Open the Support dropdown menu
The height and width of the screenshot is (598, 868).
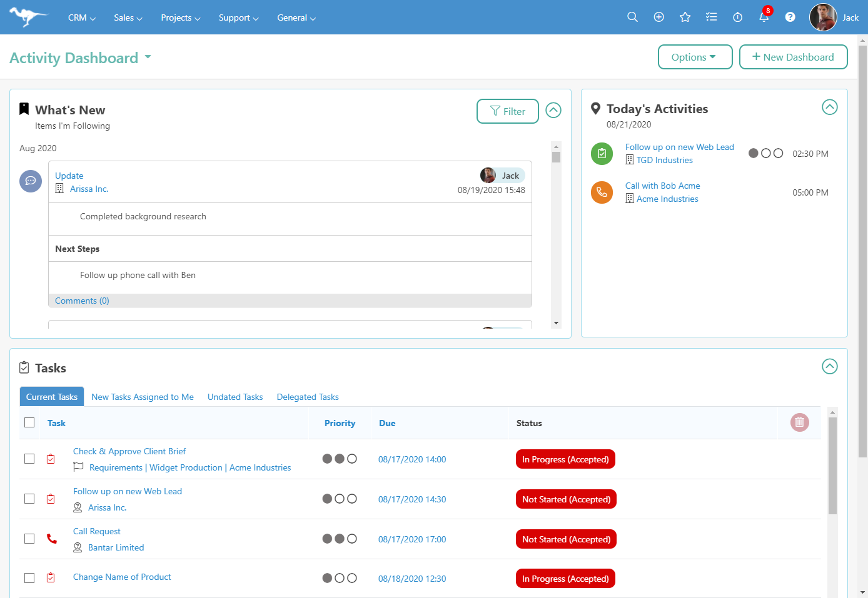(x=238, y=17)
